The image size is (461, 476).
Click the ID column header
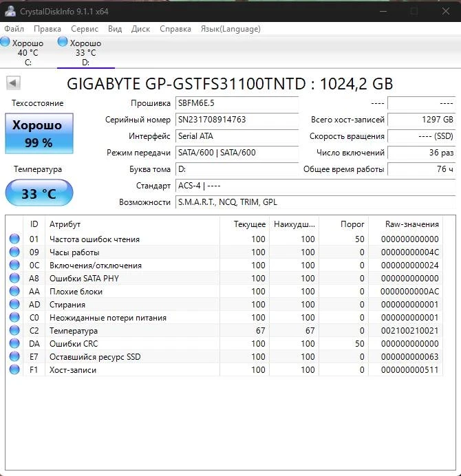click(x=34, y=224)
